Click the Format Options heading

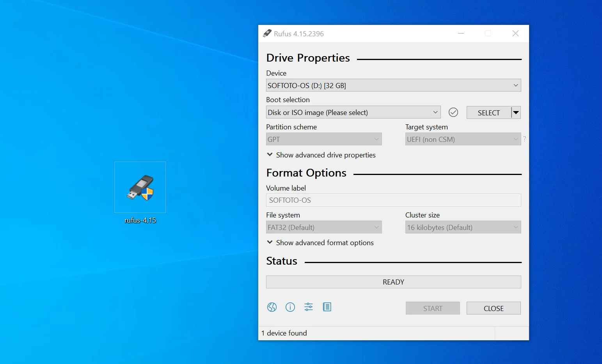(x=306, y=173)
